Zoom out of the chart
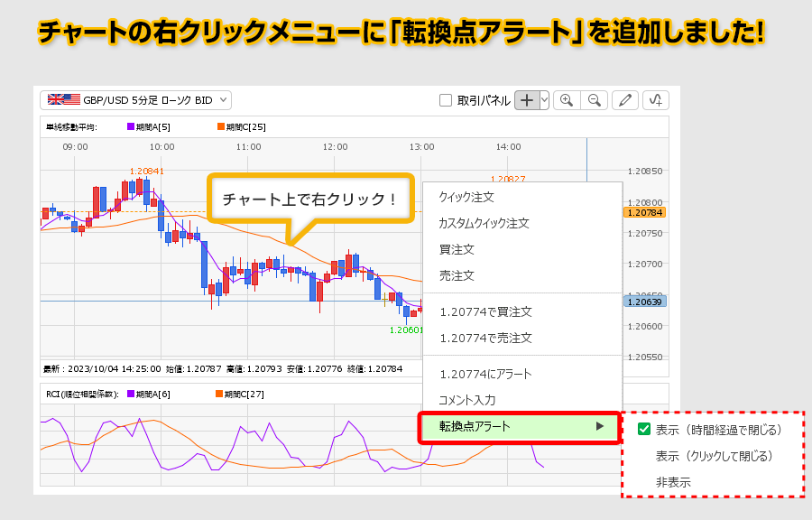 (594, 100)
